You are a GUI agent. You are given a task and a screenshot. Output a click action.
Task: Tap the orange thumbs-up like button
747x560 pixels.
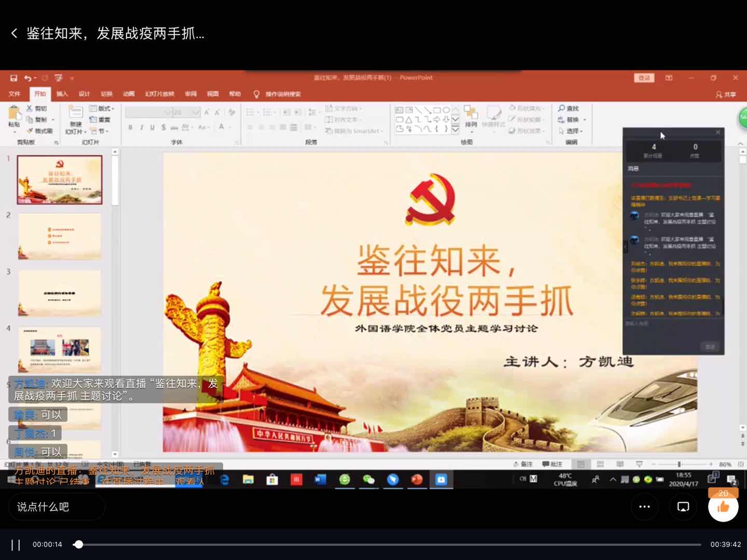pos(723,507)
